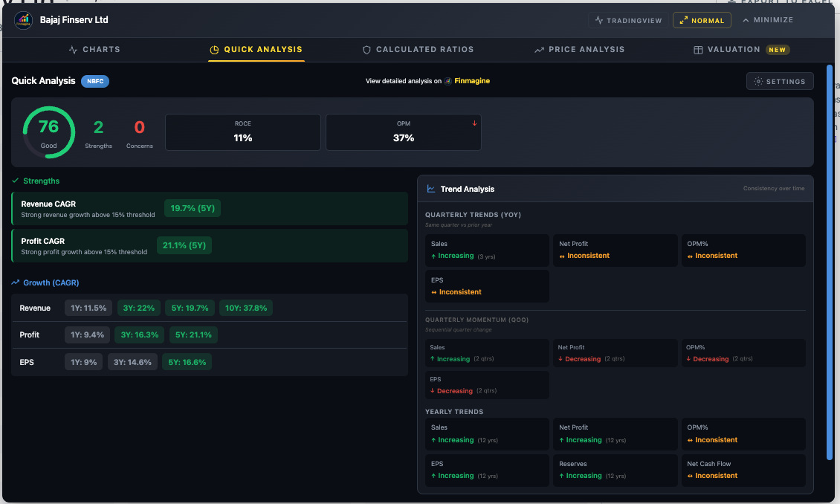Click the Finmagine logo near Bajaj Finserv Ltd

(24, 21)
